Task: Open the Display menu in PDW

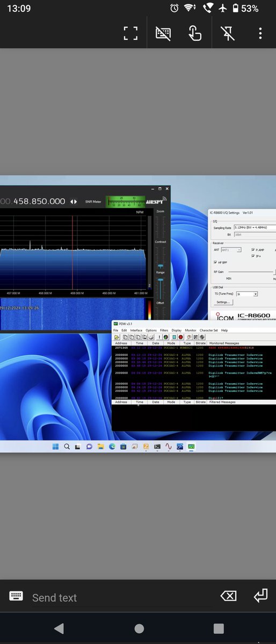Action: (x=176, y=331)
